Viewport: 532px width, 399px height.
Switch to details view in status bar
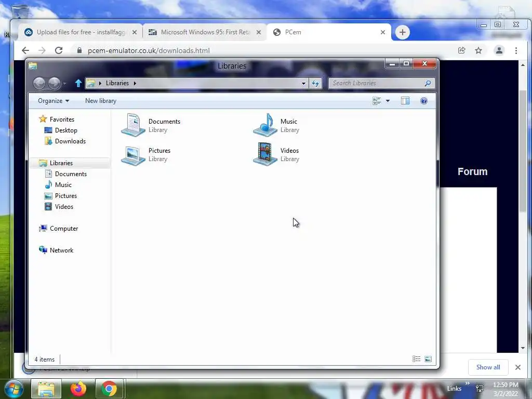tap(416, 359)
